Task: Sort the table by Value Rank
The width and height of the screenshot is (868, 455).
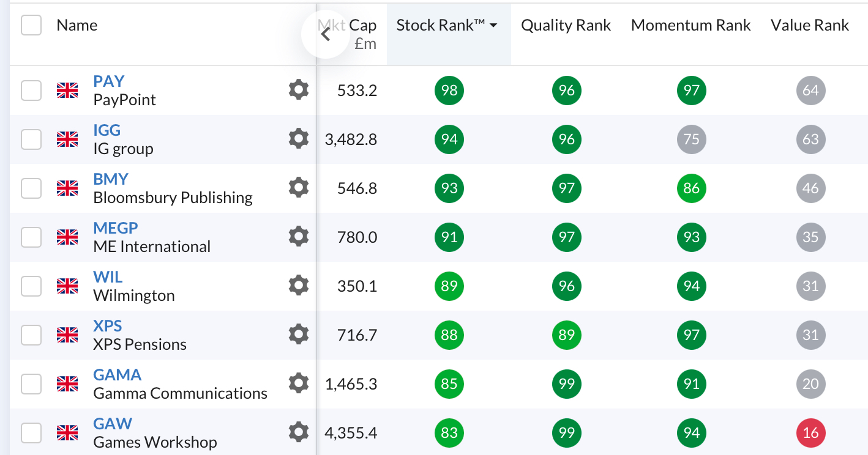Action: pyautogui.click(x=810, y=25)
